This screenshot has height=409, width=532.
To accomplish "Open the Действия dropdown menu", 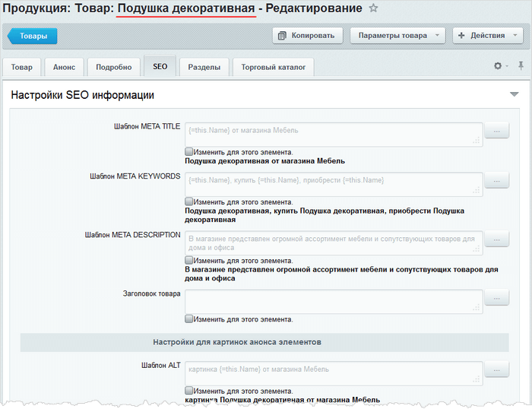I will pyautogui.click(x=486, y=36).
